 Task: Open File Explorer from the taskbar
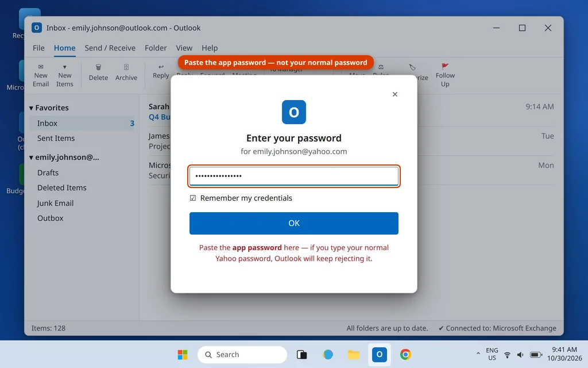[353, 354]
